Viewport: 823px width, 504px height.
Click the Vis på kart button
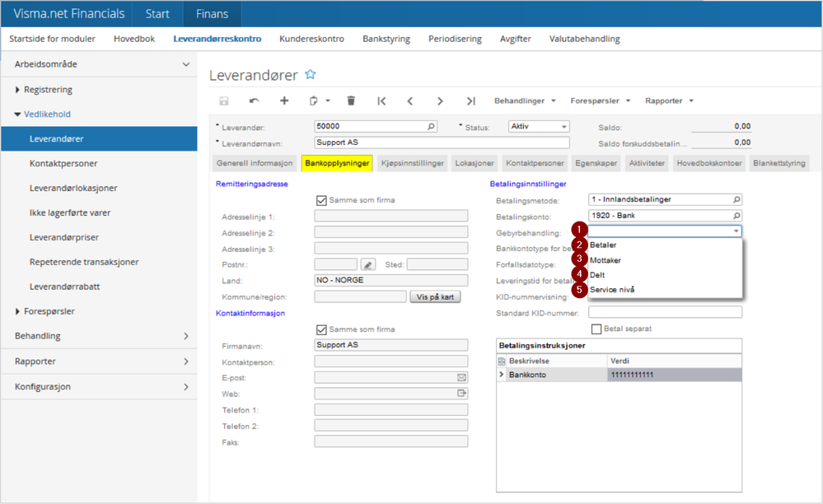[x=437, y=296]
